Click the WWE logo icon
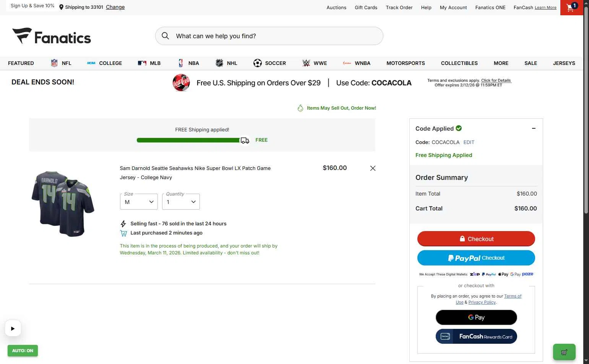This screenshot has width=589, height=364. point(306,63)
